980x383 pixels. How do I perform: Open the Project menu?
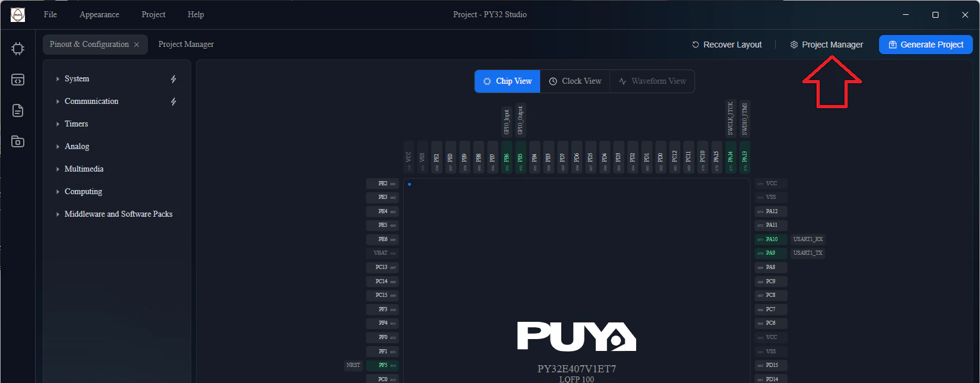tap(153, 15)
